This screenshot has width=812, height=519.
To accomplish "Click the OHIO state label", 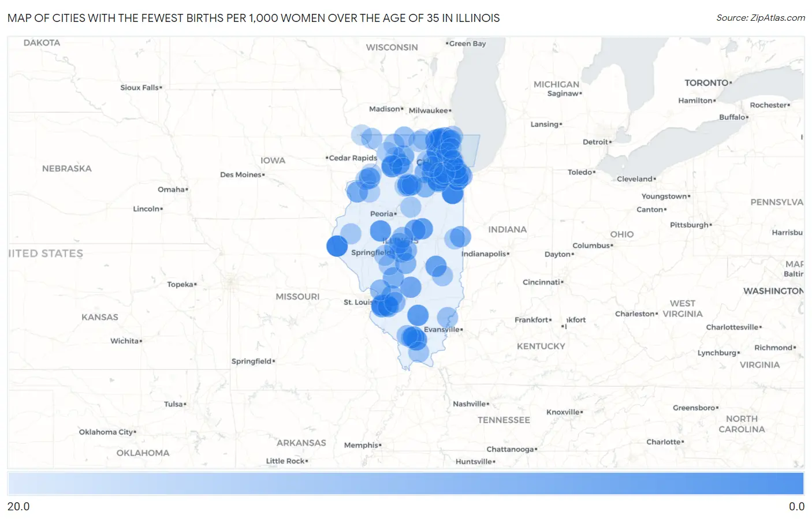I will [622, 234].
